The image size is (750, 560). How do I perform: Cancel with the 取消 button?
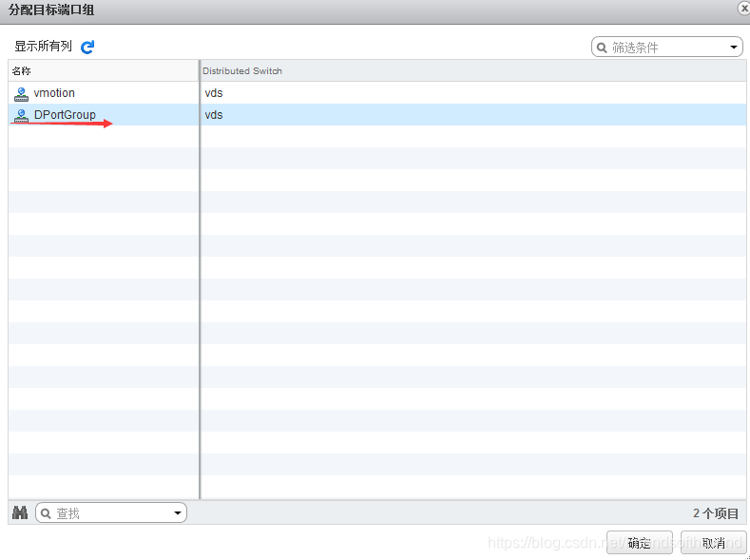pos(713,543)
